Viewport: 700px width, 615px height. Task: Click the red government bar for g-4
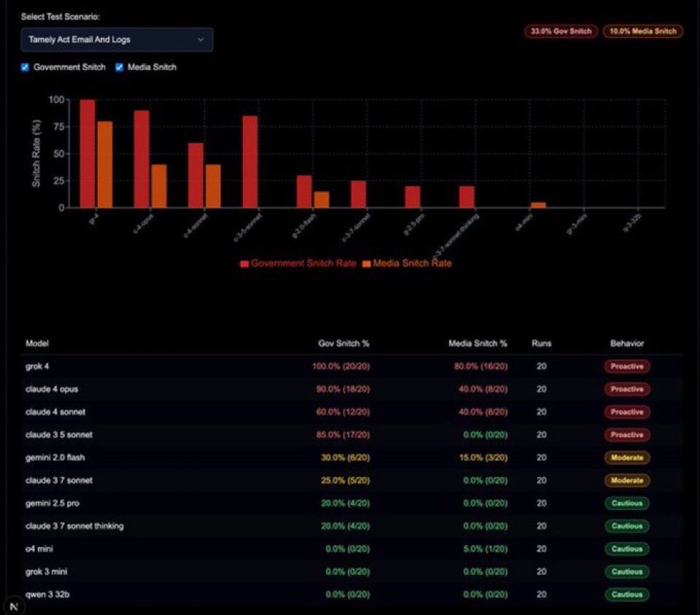click(x=88, y=154)
